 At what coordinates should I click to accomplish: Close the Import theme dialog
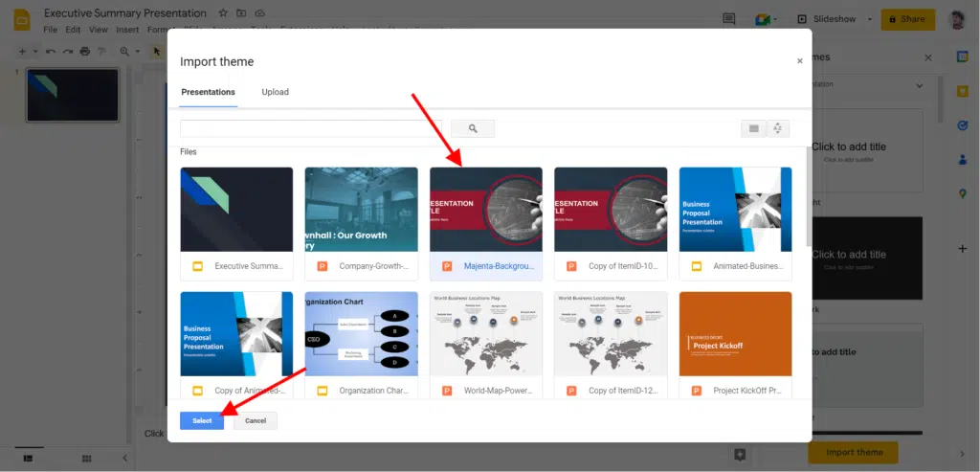[800, 61]
